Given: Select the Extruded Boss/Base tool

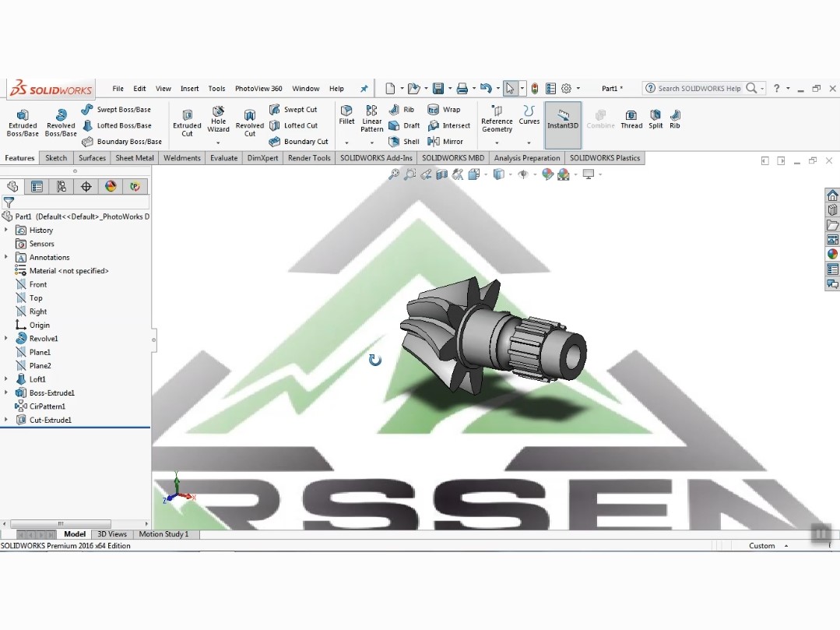Looking at the screenshot, I should click(23, 123).
